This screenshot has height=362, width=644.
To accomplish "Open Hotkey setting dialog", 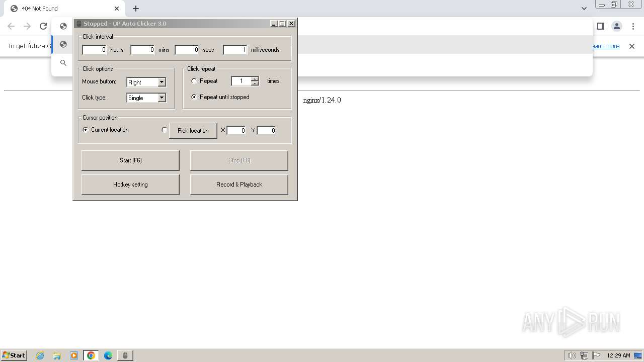I will click(130, 185).
